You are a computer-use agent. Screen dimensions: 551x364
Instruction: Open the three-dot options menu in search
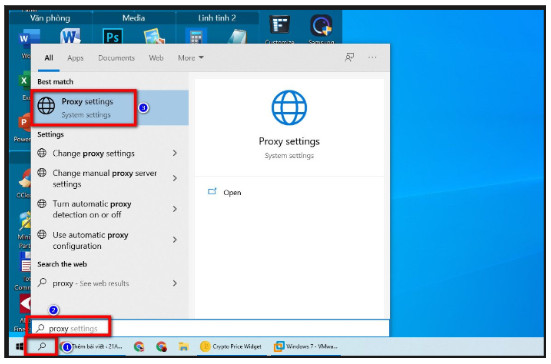(x=372, y=57)
